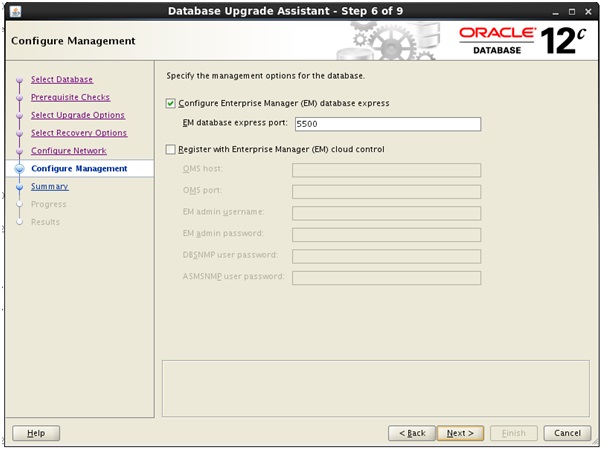The width and height of the screenshot is (606, 452).
Task: Open the Summary step in sidebar
Action: pyautogui.click(x=49, y=186)
